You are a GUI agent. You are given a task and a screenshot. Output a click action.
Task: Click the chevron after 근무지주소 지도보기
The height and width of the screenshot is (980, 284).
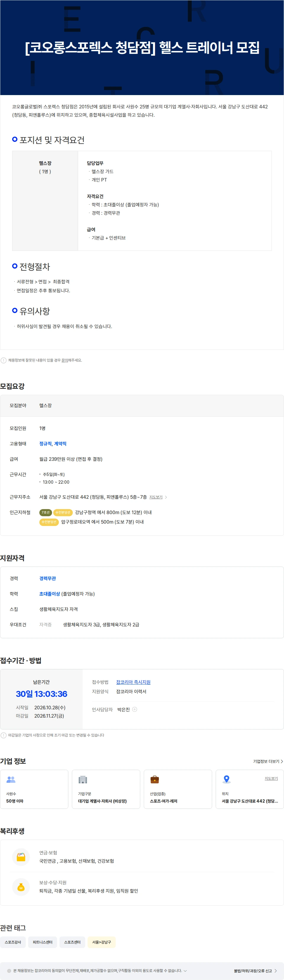point(166,497)
